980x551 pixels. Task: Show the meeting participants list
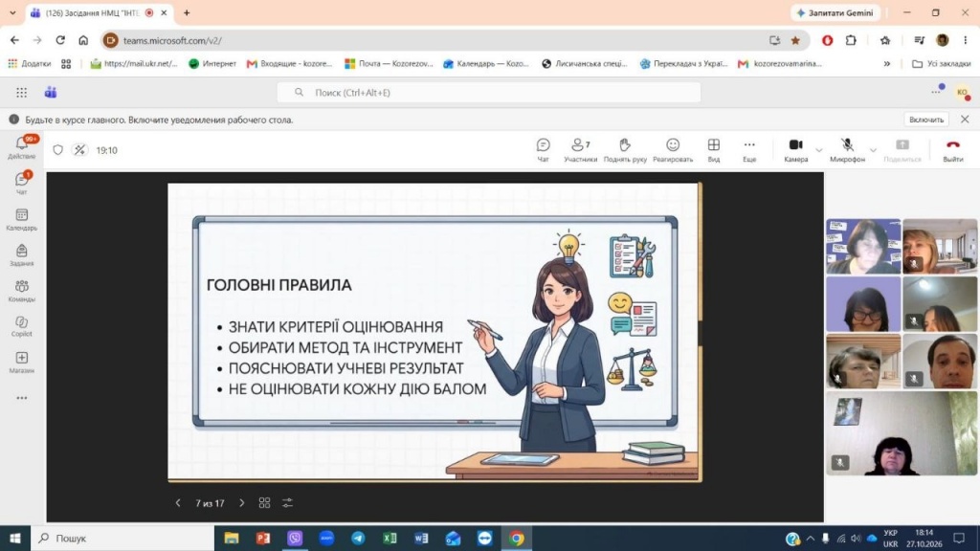pyautogui.click(x=581, y=150)
